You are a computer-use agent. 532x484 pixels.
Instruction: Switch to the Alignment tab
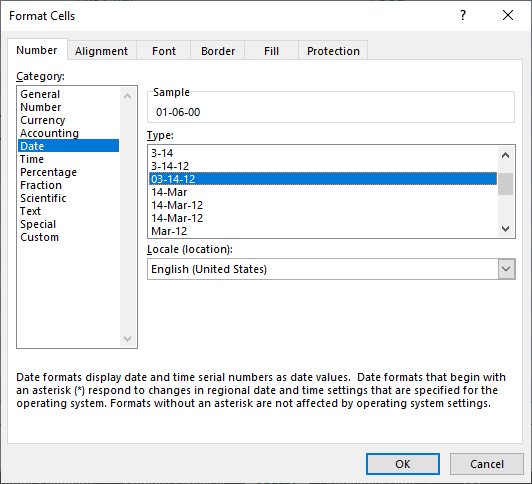(x=101, y=51)
